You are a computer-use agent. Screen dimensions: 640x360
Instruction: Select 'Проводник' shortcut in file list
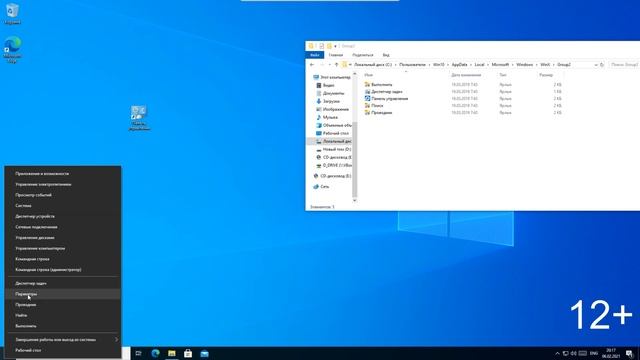pos(378,112)
